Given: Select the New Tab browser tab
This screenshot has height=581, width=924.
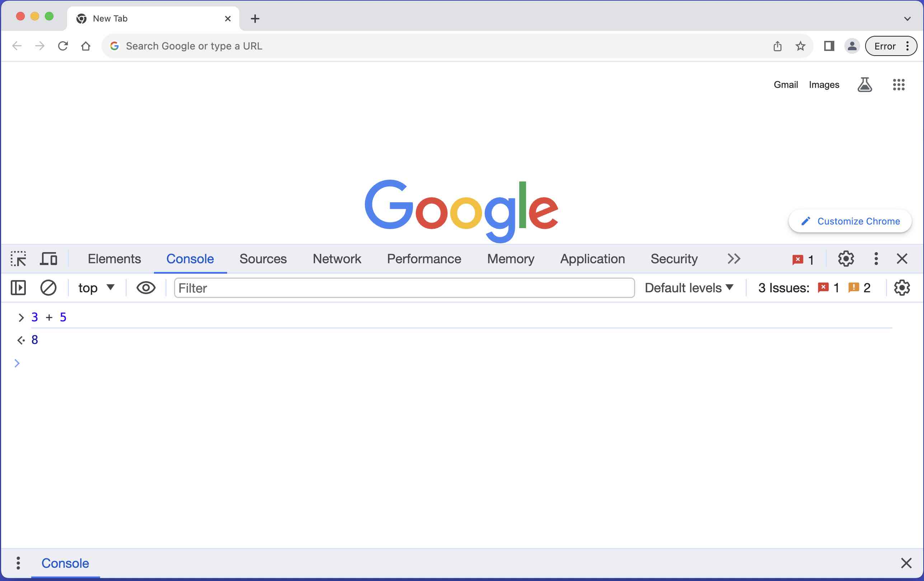Looking at the screenshot, I should [153, 18].
